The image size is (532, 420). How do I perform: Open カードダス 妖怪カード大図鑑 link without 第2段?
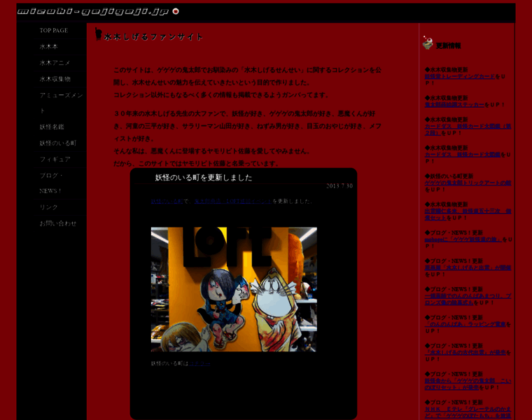point(463,155)
